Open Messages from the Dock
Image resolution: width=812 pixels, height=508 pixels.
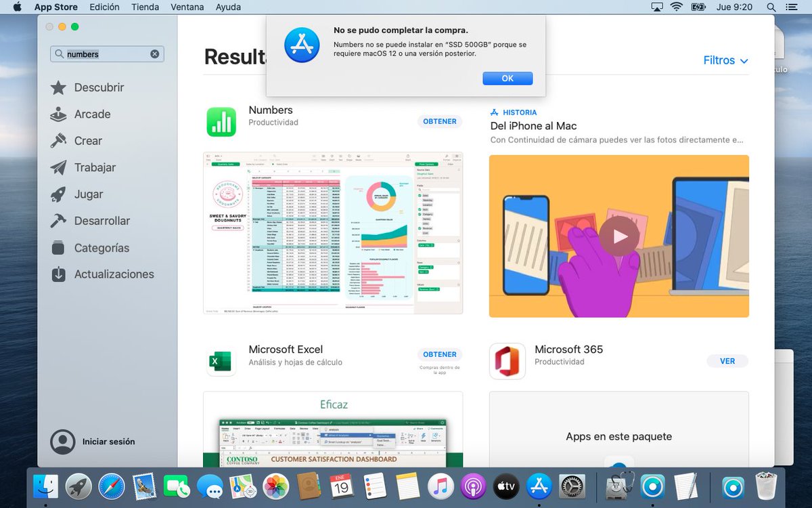point(210,486)
